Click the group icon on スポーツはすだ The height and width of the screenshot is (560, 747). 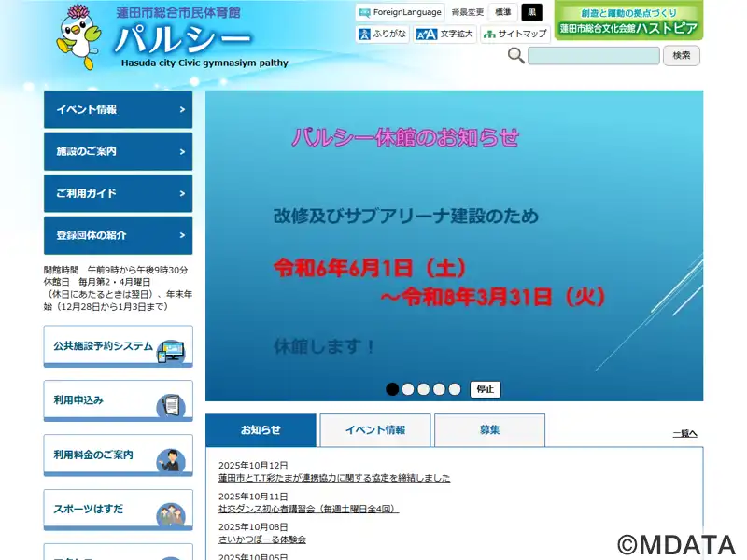click(x=171, y=515)
